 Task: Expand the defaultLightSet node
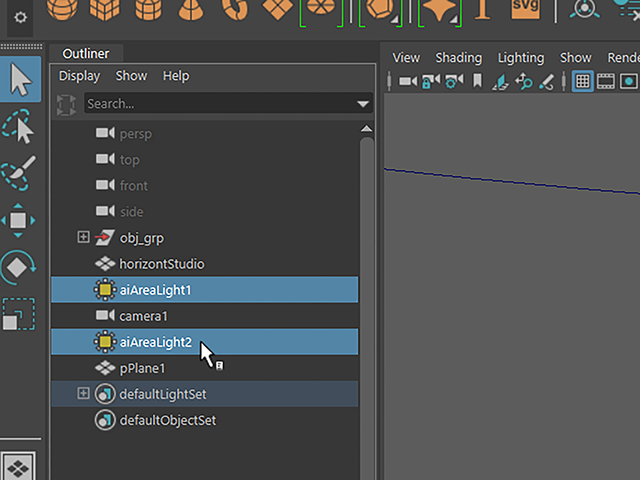(x=83, y=393)
